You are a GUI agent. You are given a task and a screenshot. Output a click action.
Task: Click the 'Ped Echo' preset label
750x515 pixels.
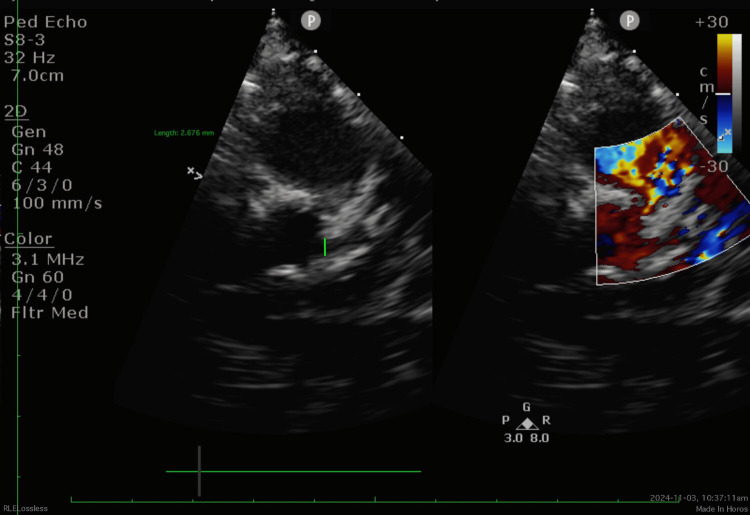[45, 22]
